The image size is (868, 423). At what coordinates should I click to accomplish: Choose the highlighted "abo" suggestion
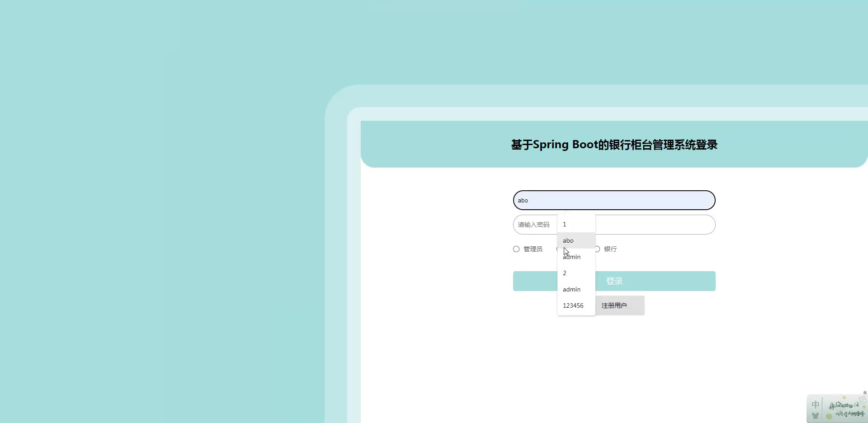pos(576,240)
